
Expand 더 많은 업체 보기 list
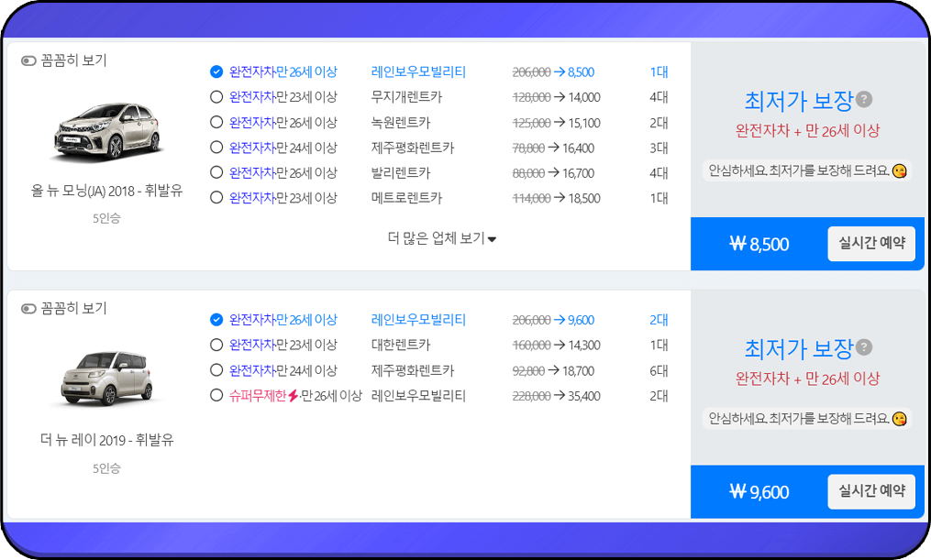pyautogui.click(x=442, y=236)
